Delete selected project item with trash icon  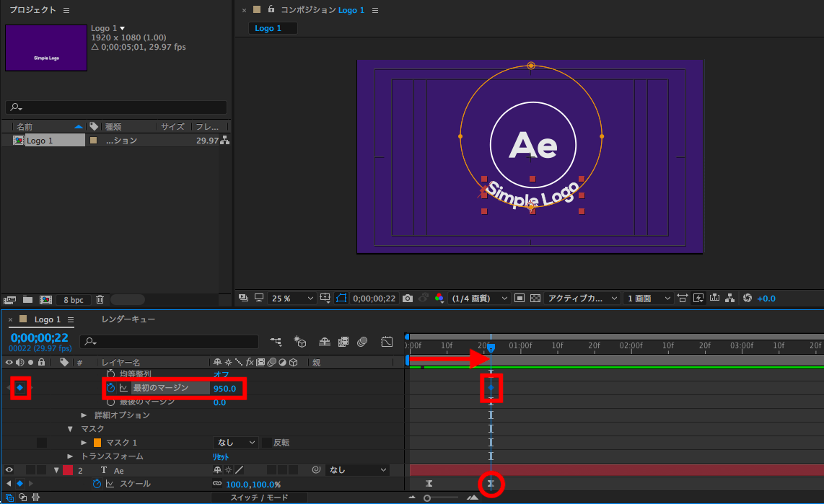point(100,299)
